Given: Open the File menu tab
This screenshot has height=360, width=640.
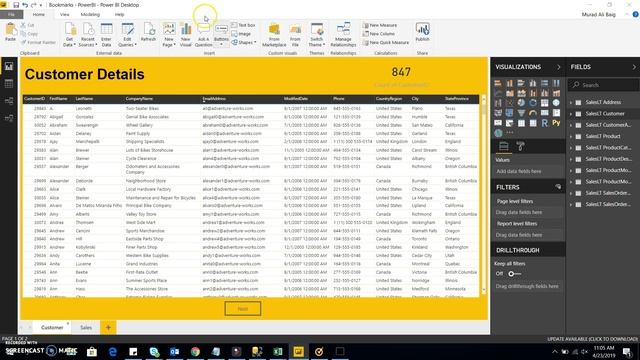Looking at the screenshot, I should tap(11, 14).
